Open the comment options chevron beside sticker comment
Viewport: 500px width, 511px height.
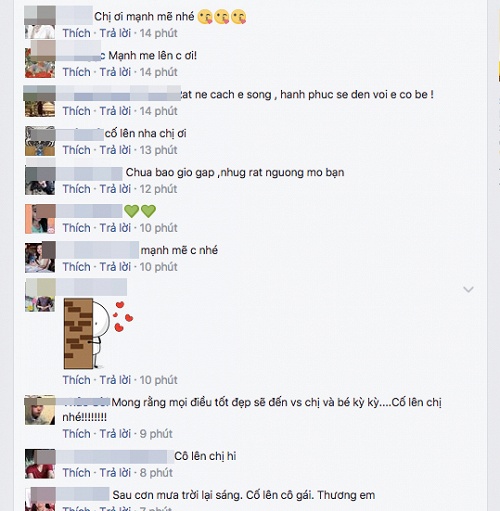click(x=468, y=289)
